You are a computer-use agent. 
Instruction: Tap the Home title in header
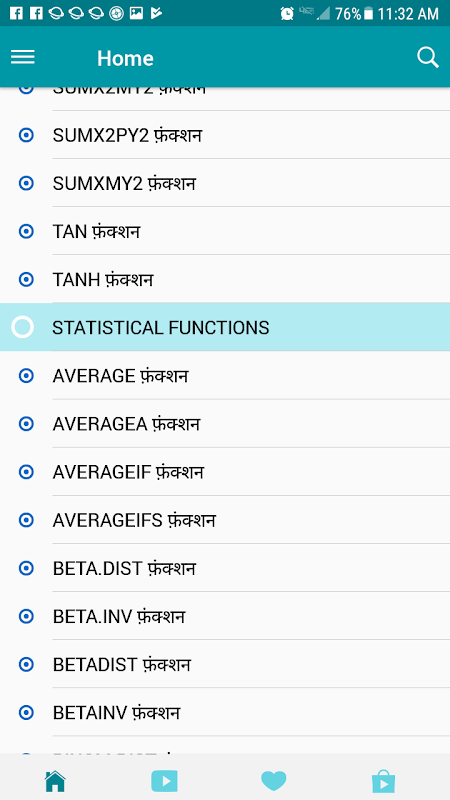[125, 58]
